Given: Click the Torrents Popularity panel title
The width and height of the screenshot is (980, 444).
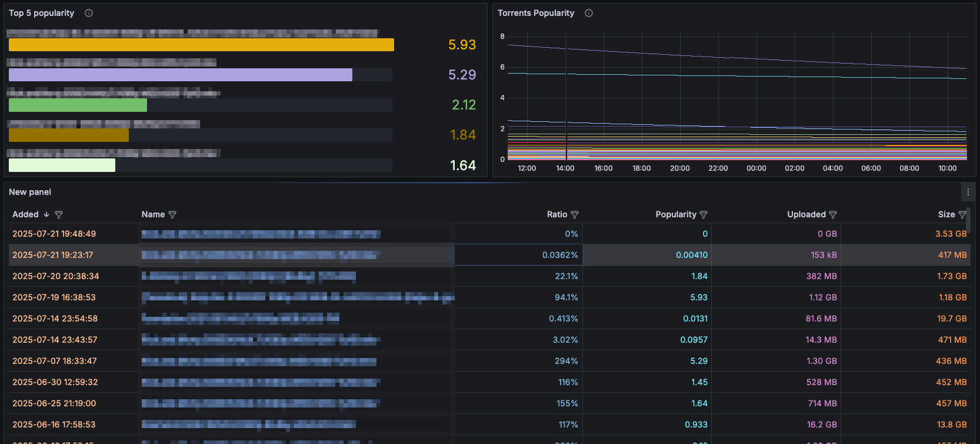Looking at the screenshot, I should click(x=535, y=13).
